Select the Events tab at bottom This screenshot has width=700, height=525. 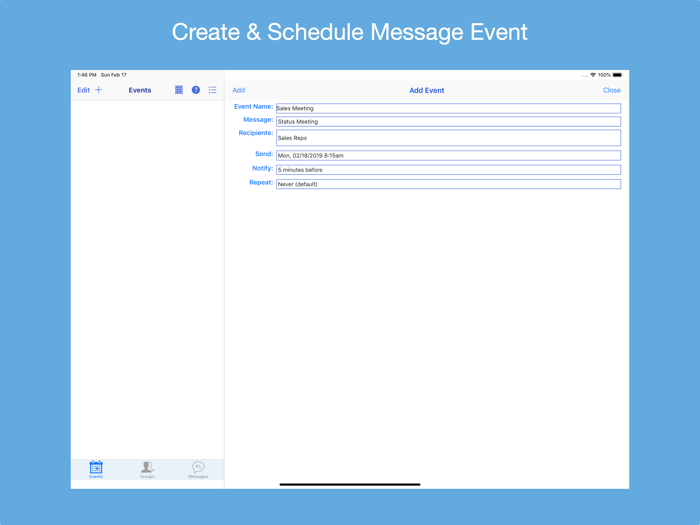96,469
